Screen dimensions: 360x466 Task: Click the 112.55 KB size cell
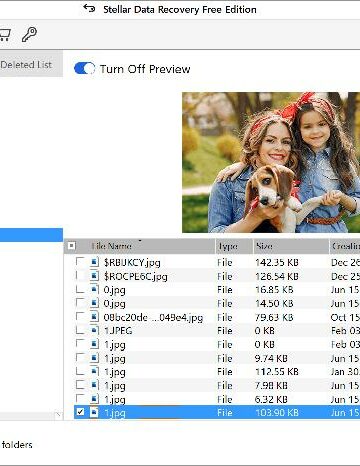pos(277,372)
